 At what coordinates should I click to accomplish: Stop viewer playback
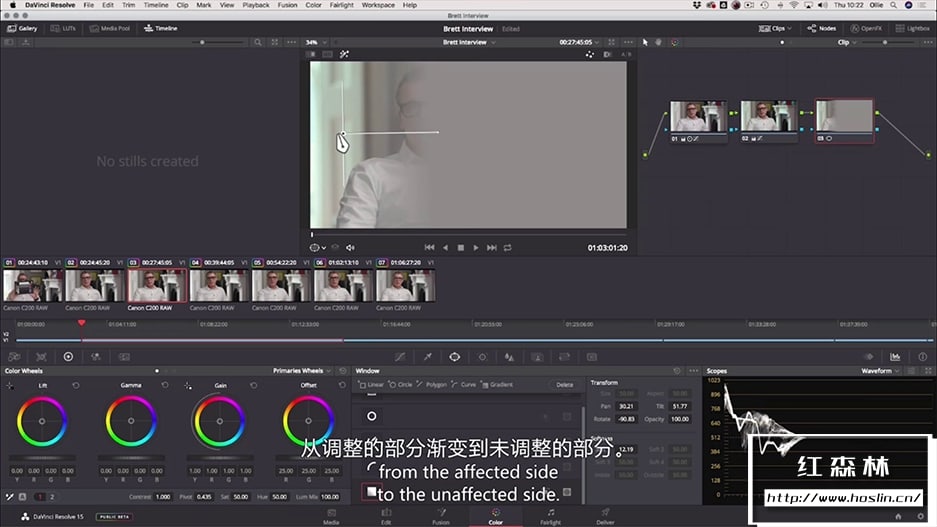461,247
